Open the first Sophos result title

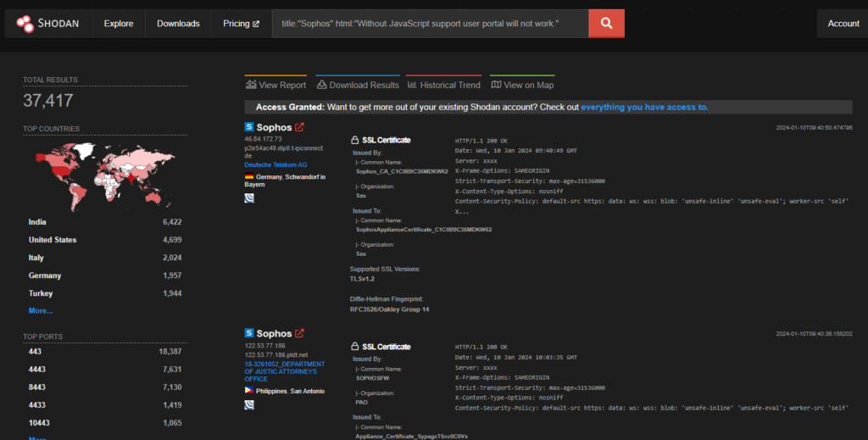274,127
